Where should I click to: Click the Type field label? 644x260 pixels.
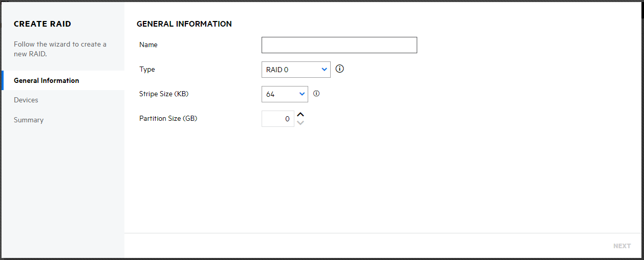point(147,69)
